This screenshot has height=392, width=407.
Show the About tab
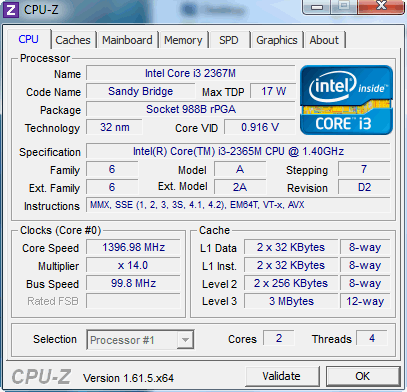[324, 40]
